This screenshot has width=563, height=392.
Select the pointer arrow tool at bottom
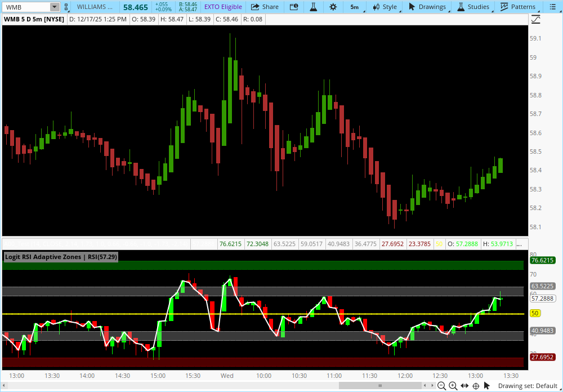(487, 386)
